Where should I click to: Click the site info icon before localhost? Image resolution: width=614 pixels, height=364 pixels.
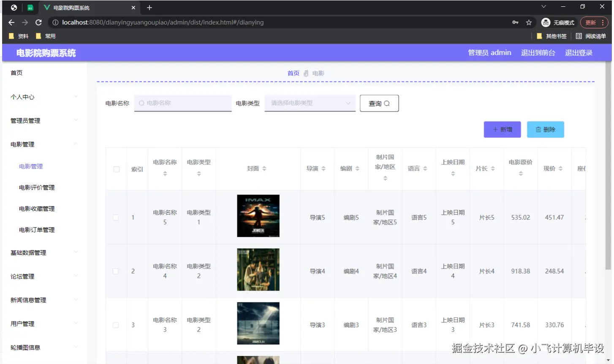tap(55, 22)
